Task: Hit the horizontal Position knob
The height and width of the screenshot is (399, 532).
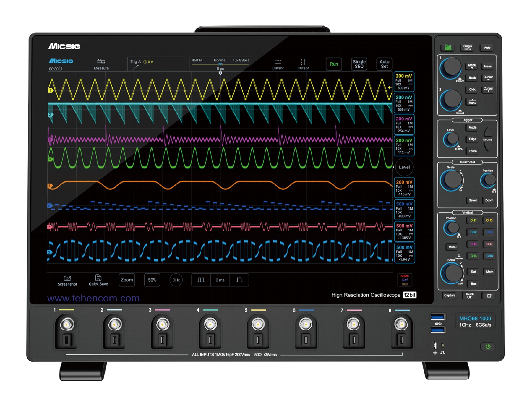Action: coord(489,180)
